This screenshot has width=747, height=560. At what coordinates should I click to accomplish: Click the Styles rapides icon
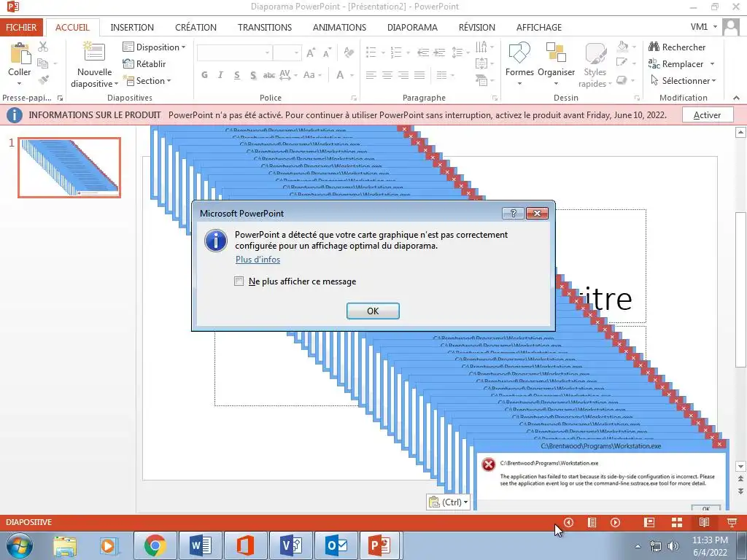click(x=595, y=53)
